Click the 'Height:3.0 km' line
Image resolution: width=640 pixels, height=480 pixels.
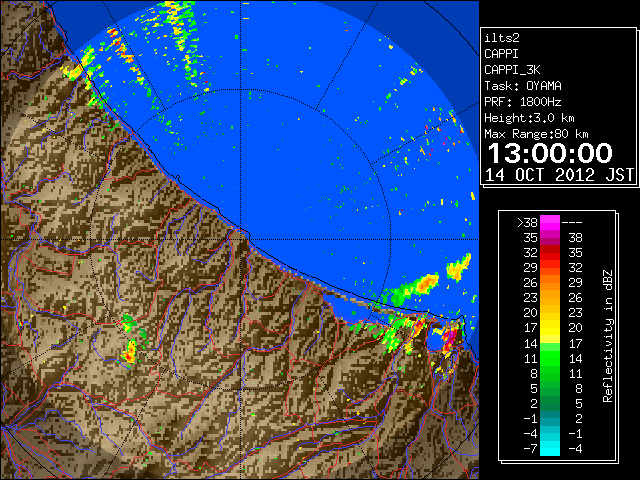[x=529, y=118]
